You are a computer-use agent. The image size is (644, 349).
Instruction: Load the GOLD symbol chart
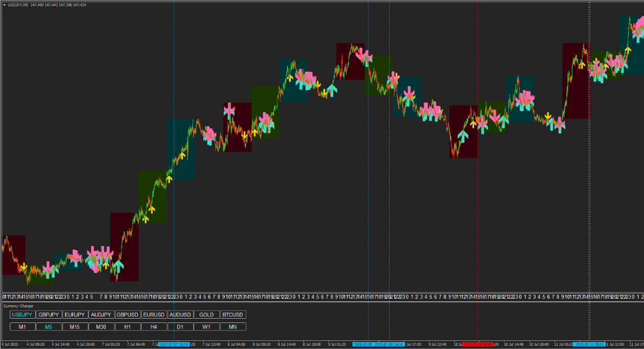pos(206,314)
